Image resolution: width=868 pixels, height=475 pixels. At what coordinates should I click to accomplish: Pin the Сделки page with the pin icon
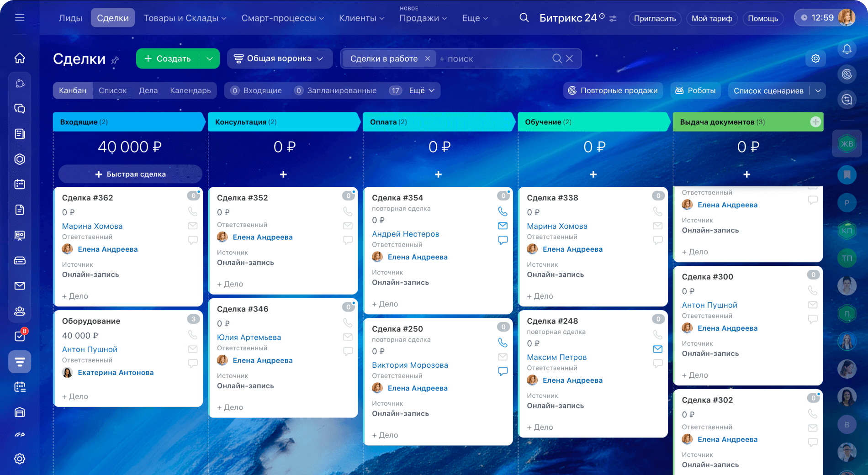[x=115, y=60]
